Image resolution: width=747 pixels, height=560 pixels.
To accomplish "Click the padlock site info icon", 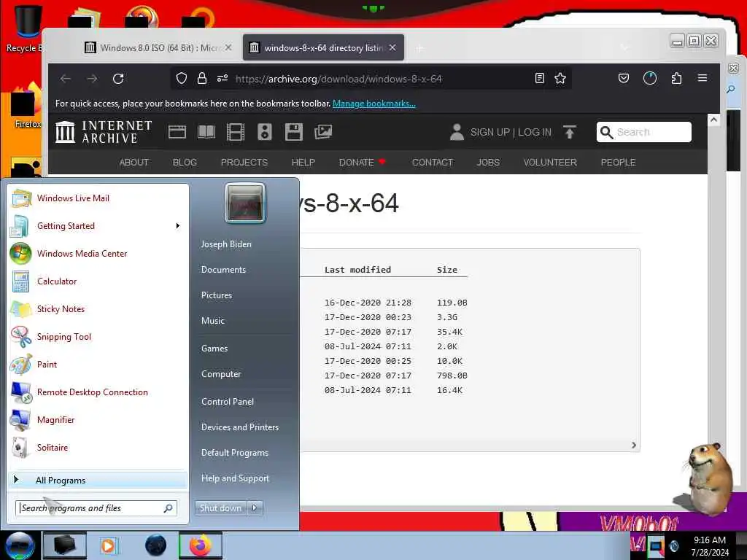I will (x=202, y=79).
